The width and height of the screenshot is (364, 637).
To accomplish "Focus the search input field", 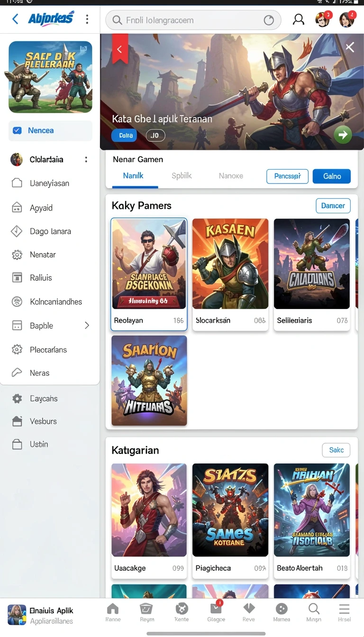I will tap(193, 20).
